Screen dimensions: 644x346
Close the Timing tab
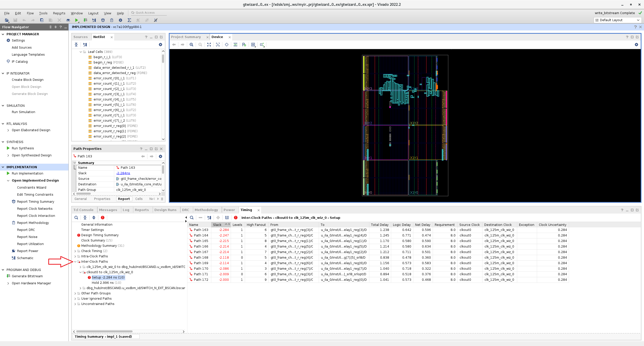pos(258,210)
